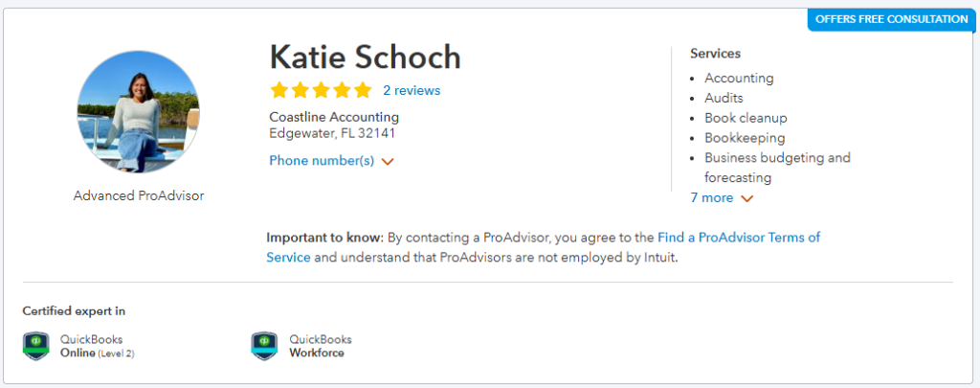Screen dimensions: 980x388
Task: Click Coastline Accounting firm name
Action: point(334,117)
